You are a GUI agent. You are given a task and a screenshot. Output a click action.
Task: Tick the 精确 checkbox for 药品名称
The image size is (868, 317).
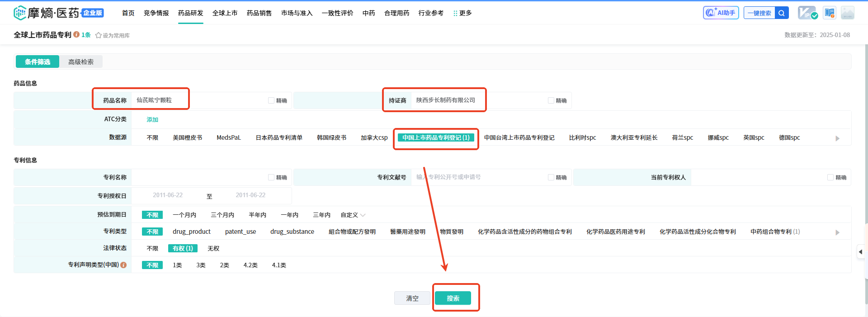(x=271, y=100)
